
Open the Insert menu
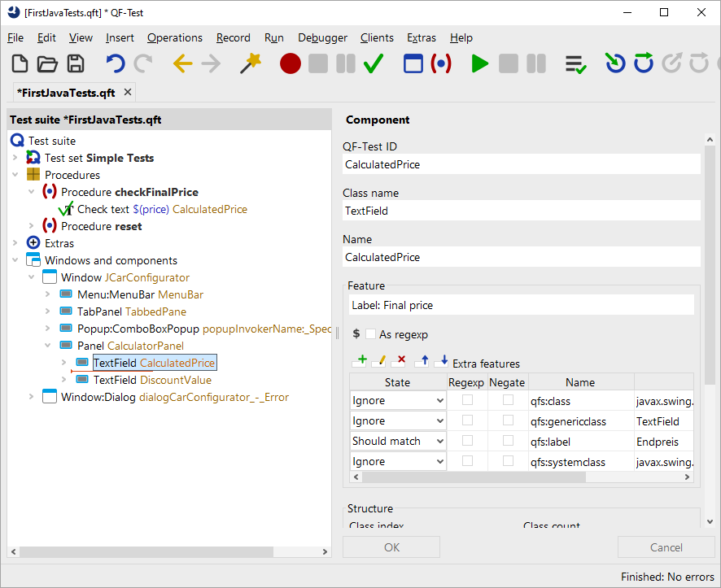pyautogui.click(x=120, y=37)
